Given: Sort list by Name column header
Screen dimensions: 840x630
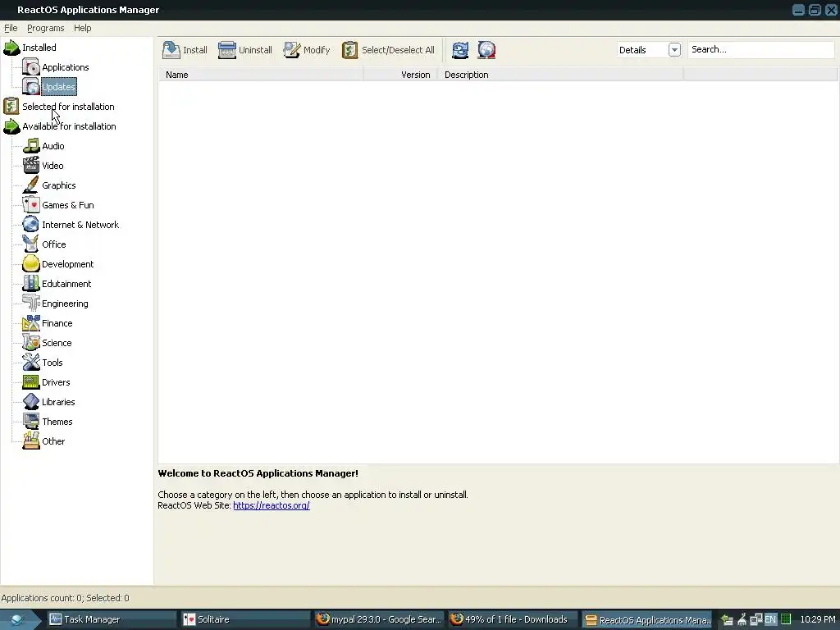Looking at the screenshot, I should tap(261, 75).
